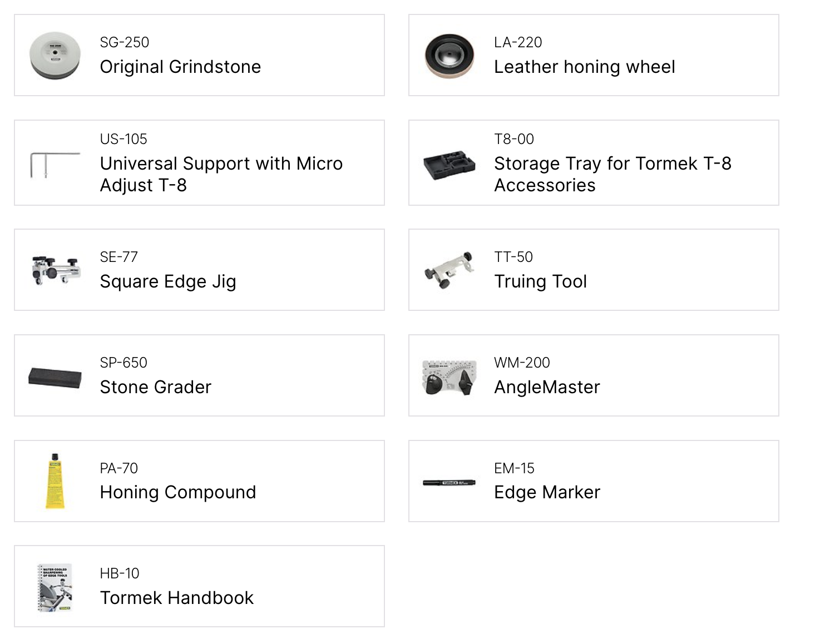View Storage Tray for Tormek T-8 Accessories
The image size is (820, 644).
612,174
